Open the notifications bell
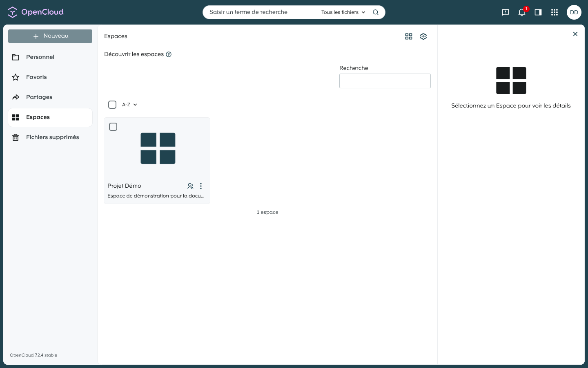Viewport: 588px width, 368px height. point(522,12)
